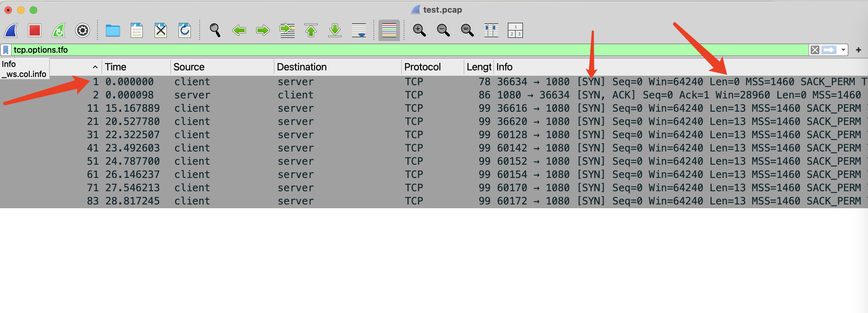The height and width of the screenshot is (313, 868).
Task: Sort by the No. column sort arrow header
Action: [95, 67]
